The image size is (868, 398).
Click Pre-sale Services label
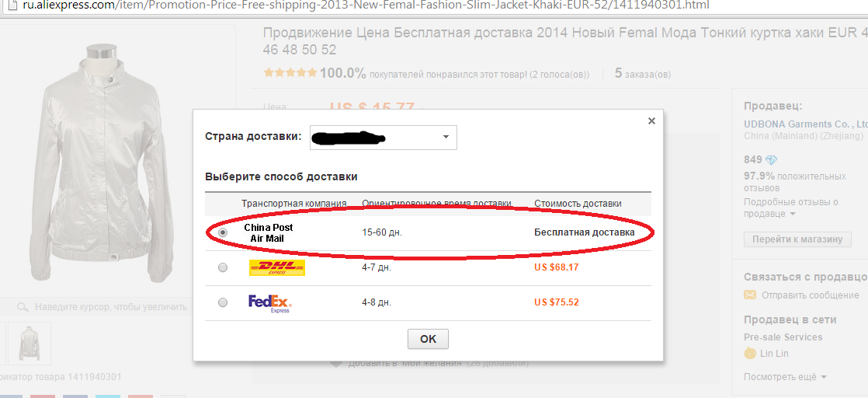(783, 337)
